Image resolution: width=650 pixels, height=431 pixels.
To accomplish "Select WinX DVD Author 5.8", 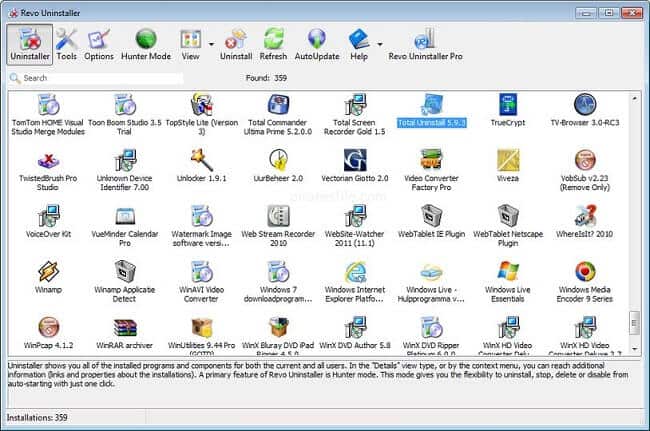I will pos(354,332).
